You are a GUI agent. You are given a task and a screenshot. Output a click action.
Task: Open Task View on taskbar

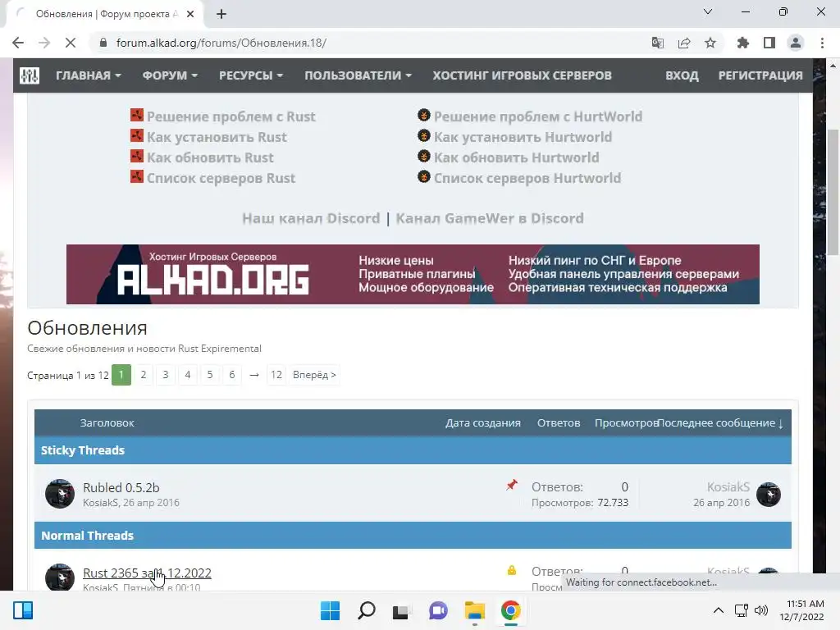pyautogui.click(x=401, y=610)
